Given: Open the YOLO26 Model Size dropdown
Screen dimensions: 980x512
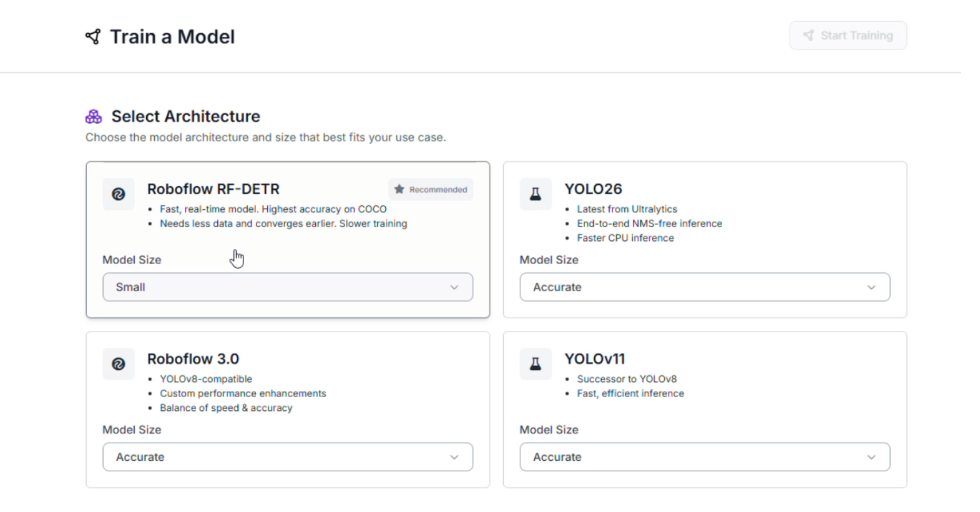Looking at the screenshot, I should click(705, 287).
